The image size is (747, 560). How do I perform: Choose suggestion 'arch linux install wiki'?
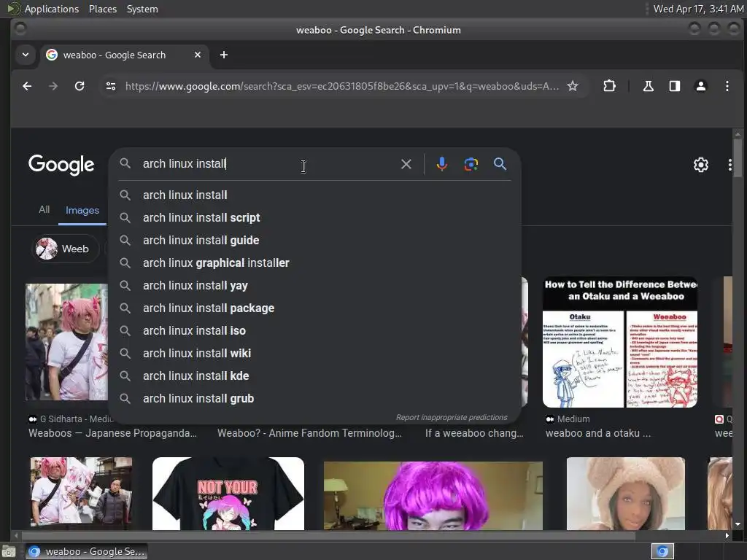(314, 354)
